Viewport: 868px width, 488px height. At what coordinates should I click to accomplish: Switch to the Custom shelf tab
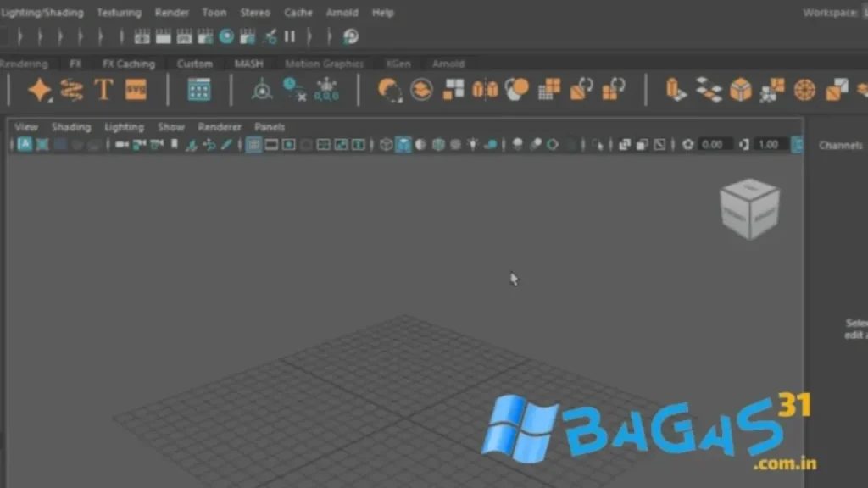194,64
